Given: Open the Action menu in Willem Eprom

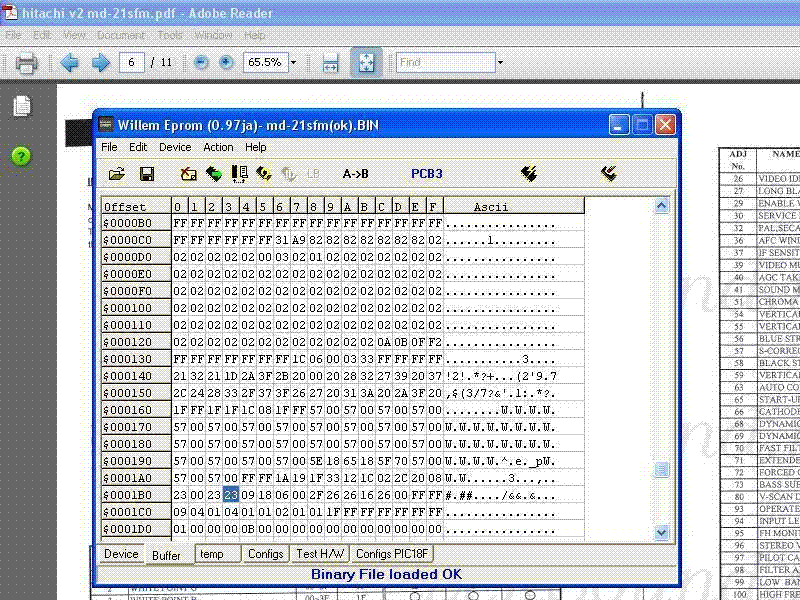Looking at the screenshot, I should point(218,147).
